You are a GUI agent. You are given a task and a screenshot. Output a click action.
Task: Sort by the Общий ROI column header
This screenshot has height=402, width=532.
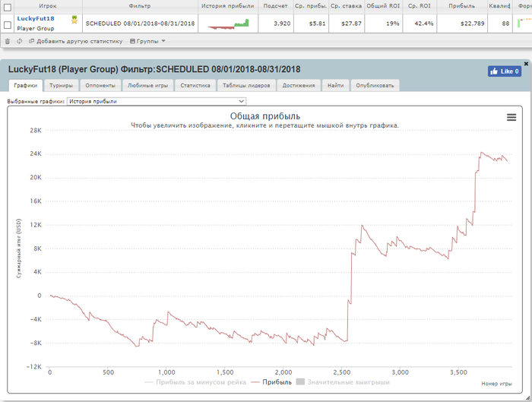(383, 6)
